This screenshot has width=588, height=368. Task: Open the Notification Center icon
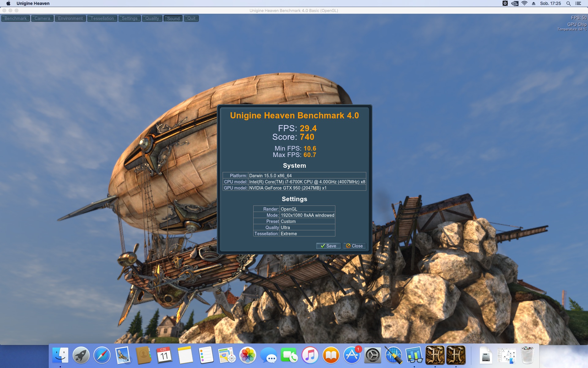(x=578, y=3)
